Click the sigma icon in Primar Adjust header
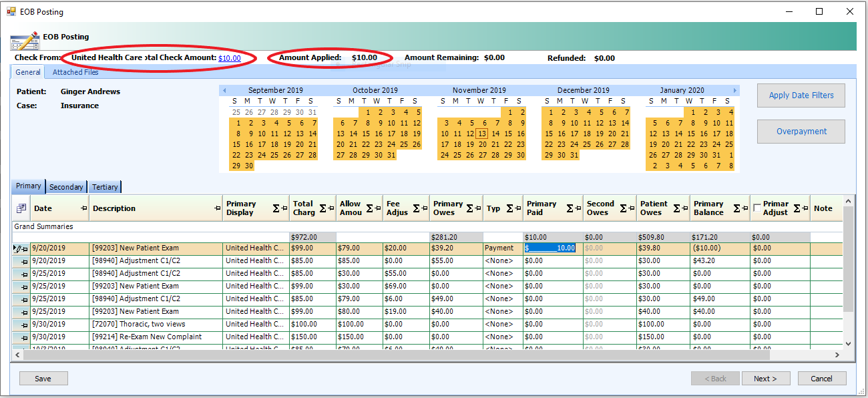This screenshot has height=398, width=868. (x=796, y=208)
